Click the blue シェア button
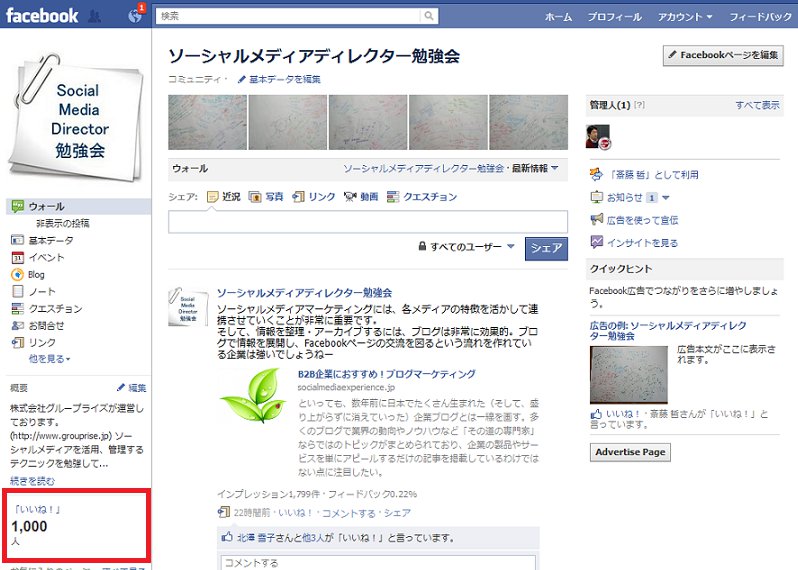 (x=546, y=248)
